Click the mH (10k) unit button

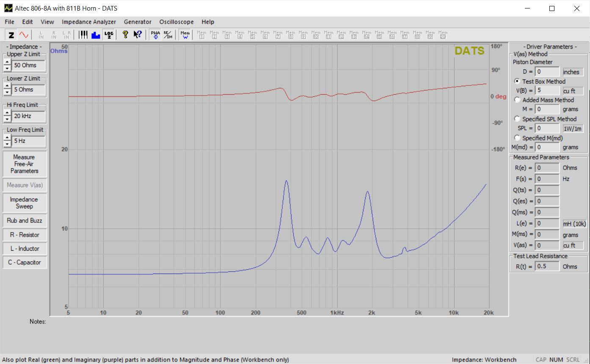(x=574, y=224)
